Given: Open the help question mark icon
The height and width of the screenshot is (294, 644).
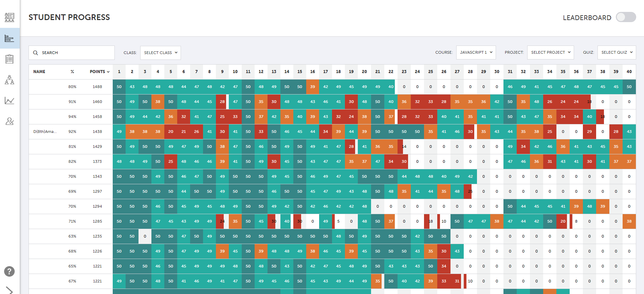Looking at the screenshot, I should point(10,271).
